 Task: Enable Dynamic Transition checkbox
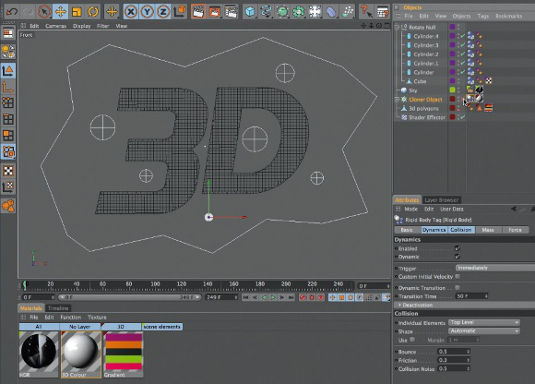(457, 288)
